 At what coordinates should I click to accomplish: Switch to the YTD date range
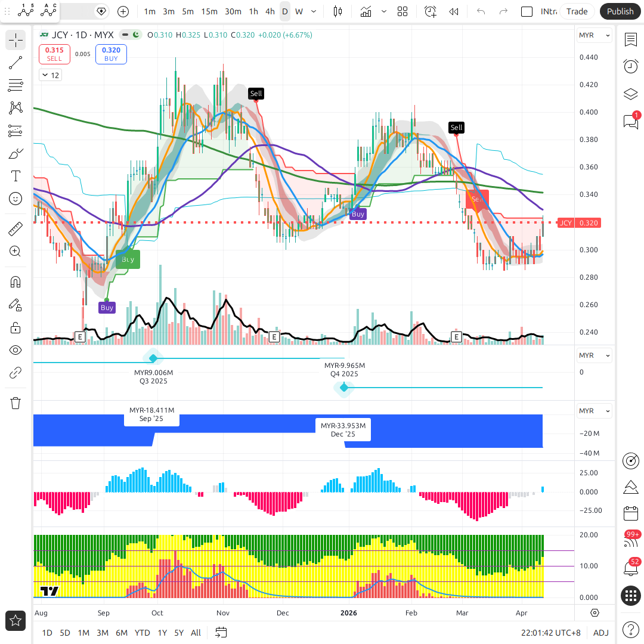(x=142, y=633)
